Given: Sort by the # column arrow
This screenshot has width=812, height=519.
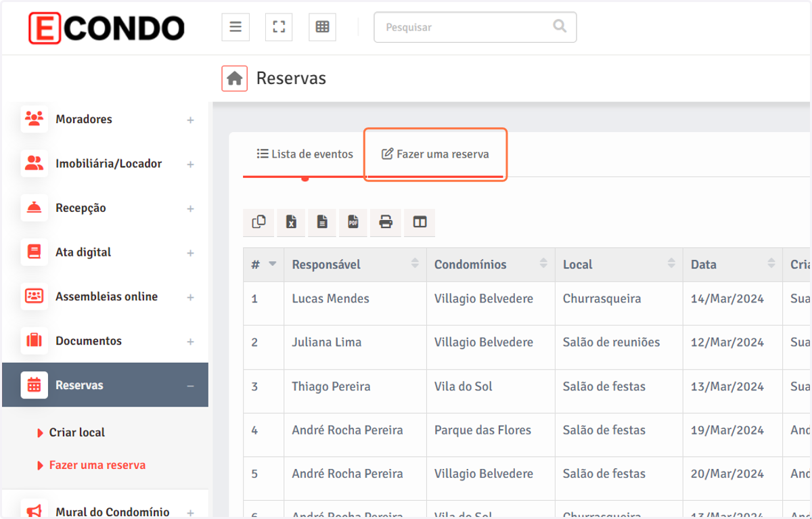Looking at the screenshot, I should [x=273, y=264].
